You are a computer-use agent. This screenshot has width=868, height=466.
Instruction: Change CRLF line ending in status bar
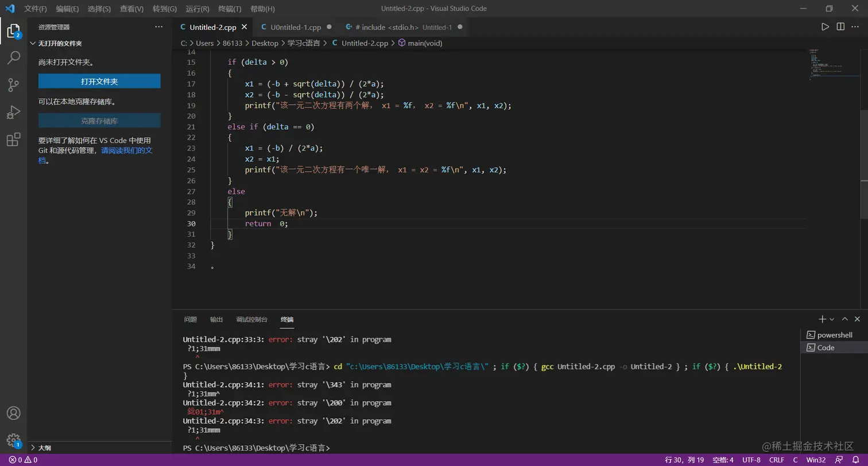(x=776, y=460)
